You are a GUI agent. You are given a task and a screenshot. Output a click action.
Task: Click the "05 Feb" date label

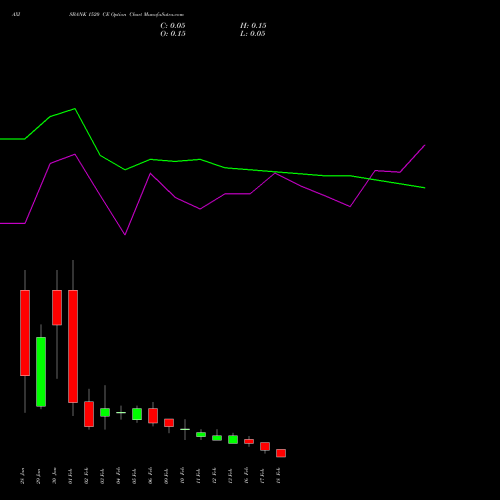point(134,476)
